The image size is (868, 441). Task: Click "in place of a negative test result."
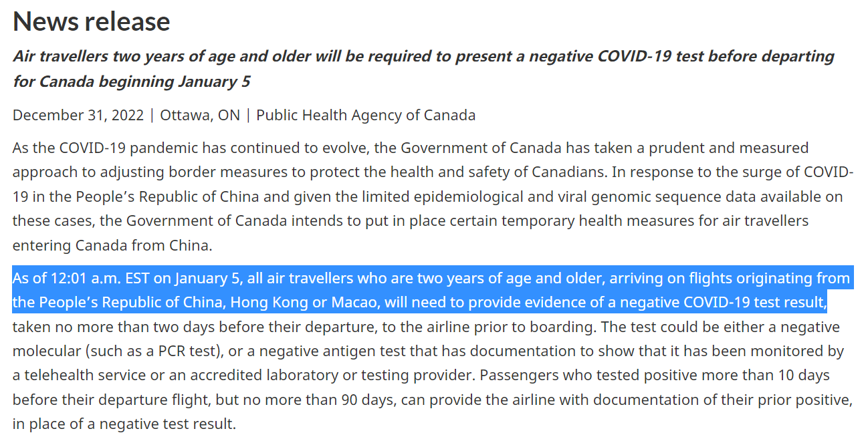pos(124,424)
